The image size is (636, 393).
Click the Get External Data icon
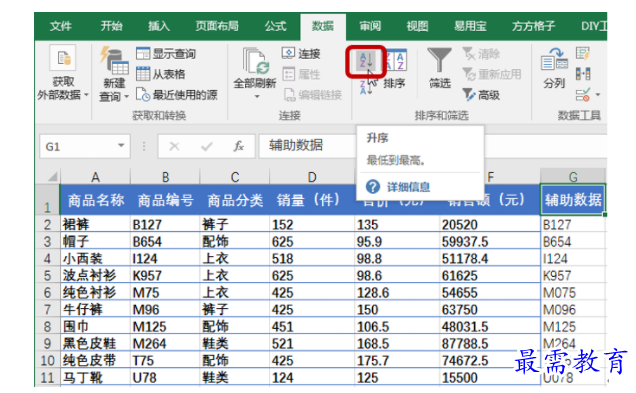click(x=63, y=58)
